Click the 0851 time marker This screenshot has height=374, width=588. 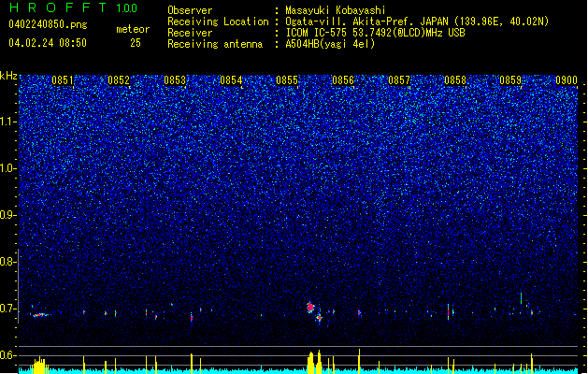click(x=63, y=80)
